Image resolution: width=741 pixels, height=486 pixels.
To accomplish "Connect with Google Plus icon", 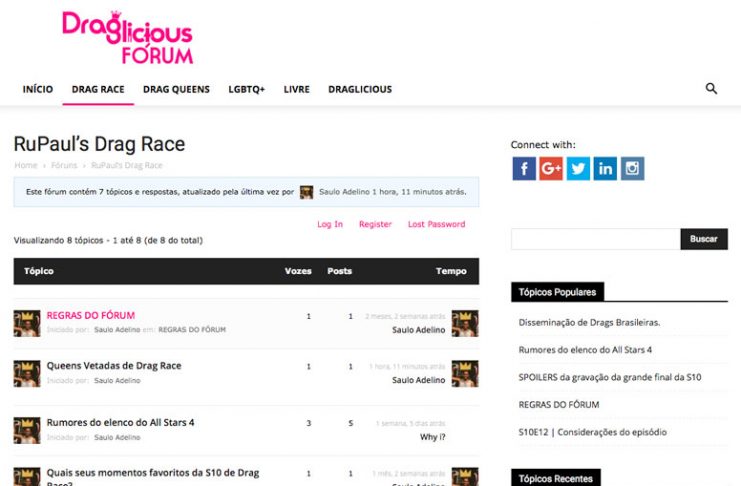I will (551, 169).
